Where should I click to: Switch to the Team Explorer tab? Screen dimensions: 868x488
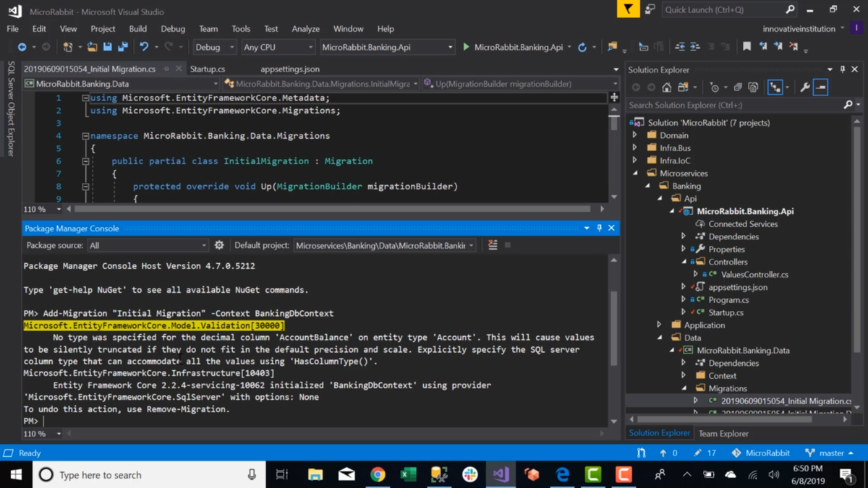[x=723, y=433]
